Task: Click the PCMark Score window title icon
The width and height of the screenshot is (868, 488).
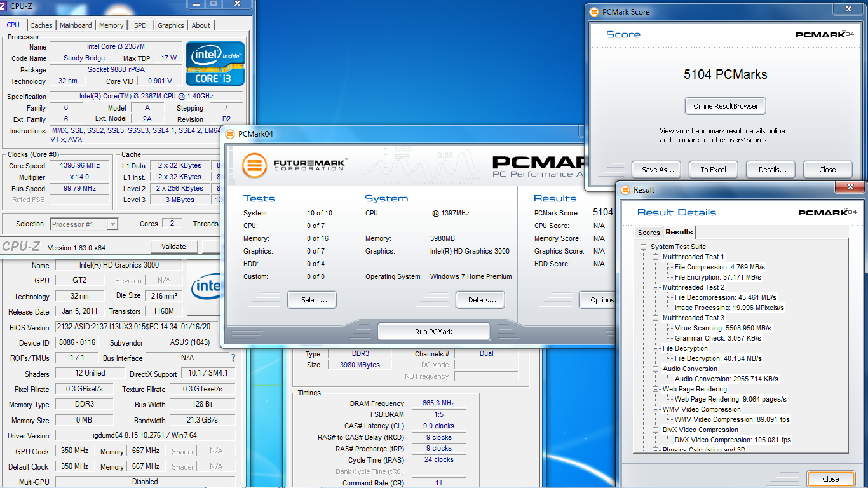Action: point(594,11)
